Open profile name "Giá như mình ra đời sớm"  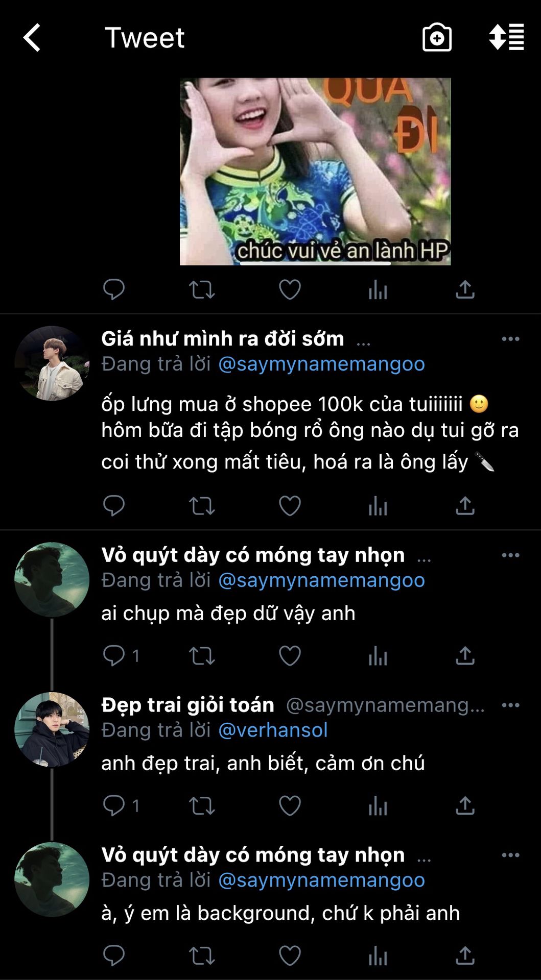coord(223,339)
